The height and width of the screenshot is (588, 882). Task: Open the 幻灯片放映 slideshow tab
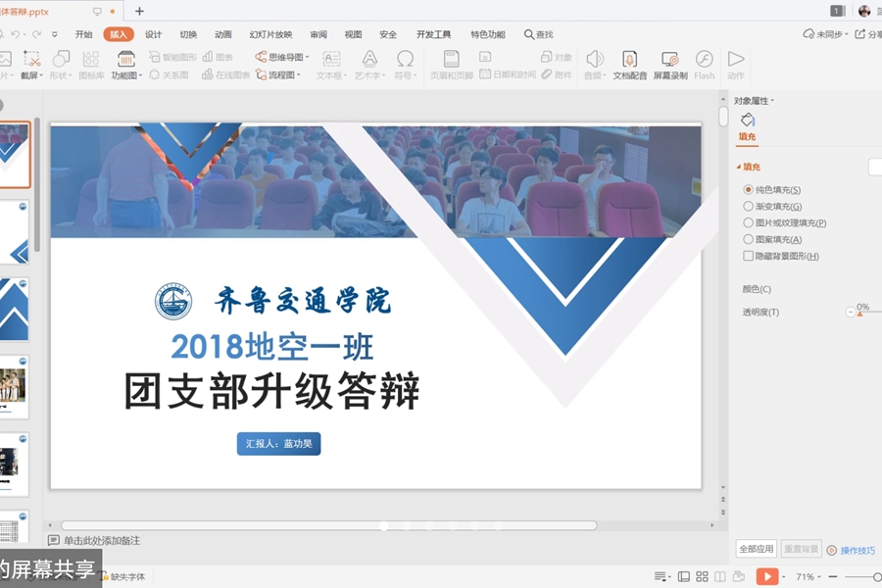pos(271,34)
